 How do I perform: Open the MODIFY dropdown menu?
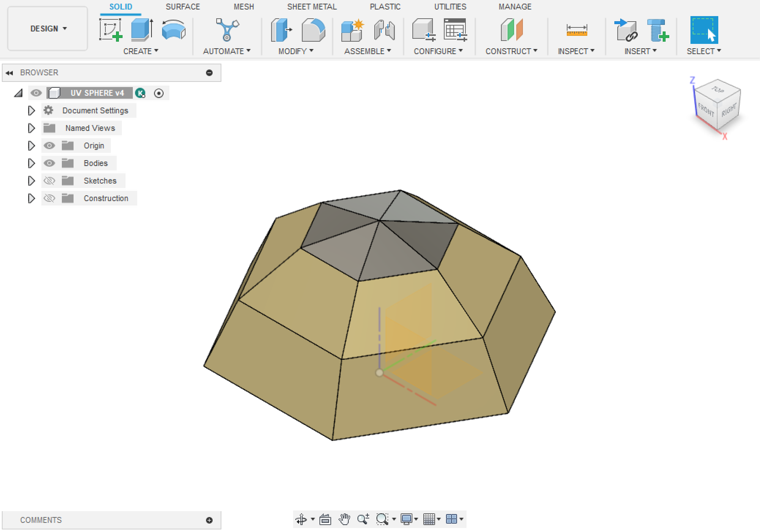(296, 51)
